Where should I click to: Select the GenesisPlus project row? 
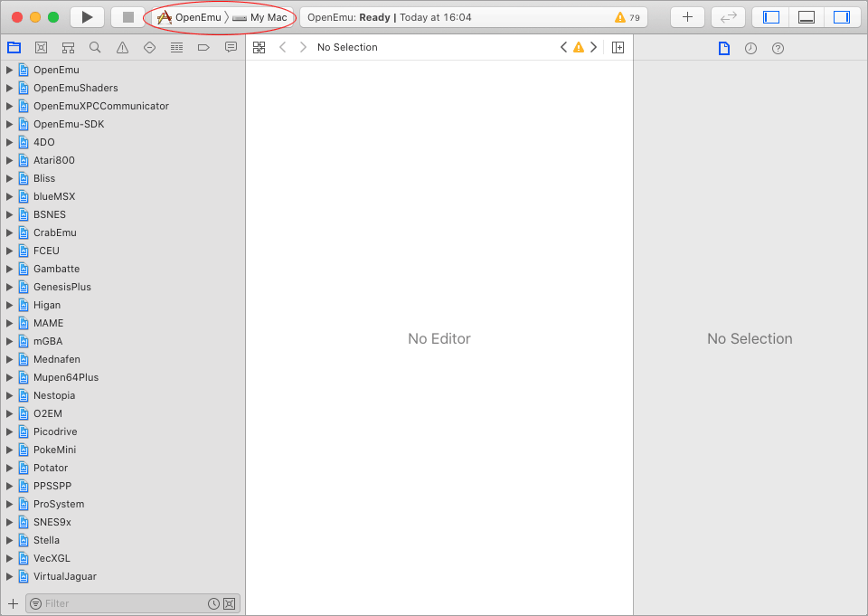coord(123,287)
